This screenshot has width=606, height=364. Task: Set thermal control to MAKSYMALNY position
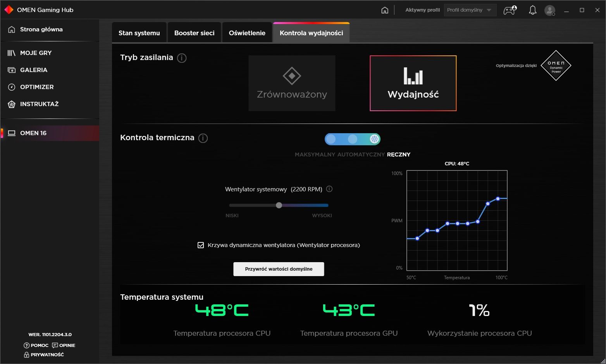pyautogui.click(x=331, y=139)
